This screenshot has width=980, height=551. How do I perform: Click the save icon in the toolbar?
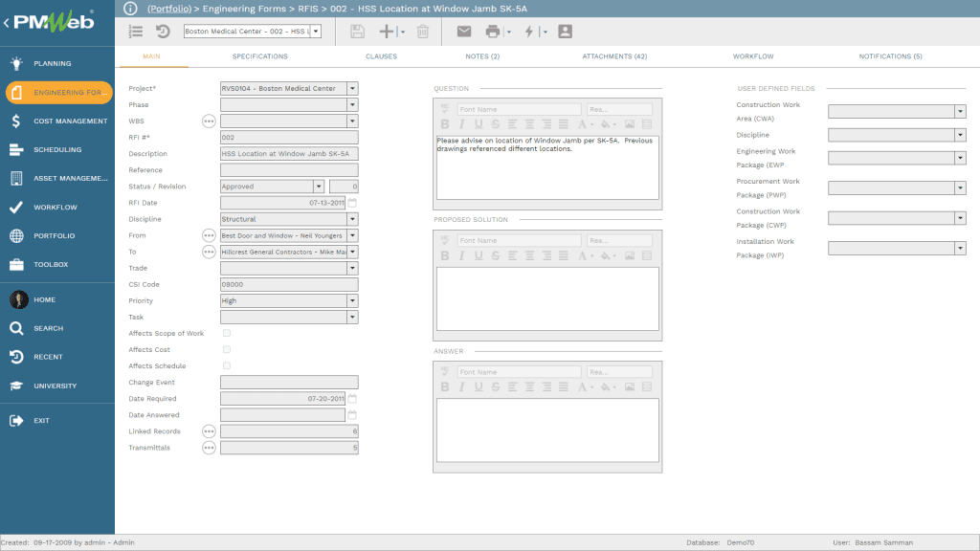pos(356,31)
